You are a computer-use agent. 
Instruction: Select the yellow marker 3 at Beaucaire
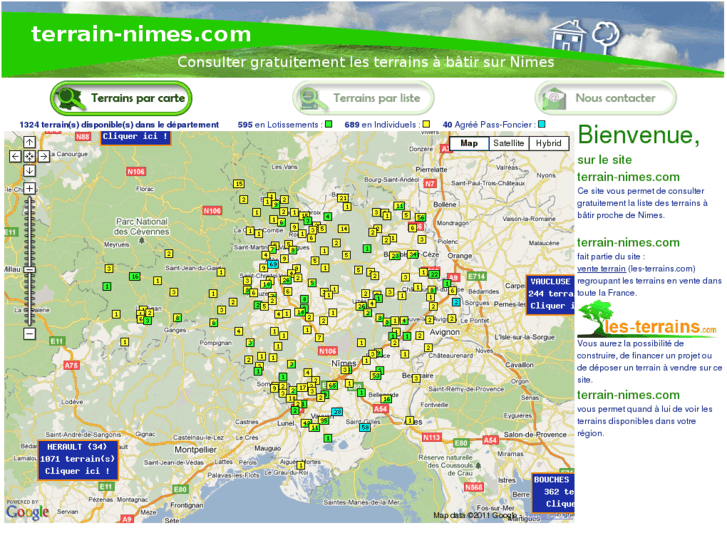416,378
